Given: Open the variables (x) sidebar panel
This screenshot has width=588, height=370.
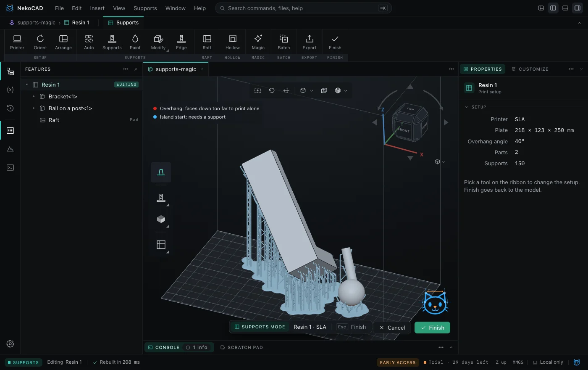Looking at the screenshot, I should click(x=10, y=90).
